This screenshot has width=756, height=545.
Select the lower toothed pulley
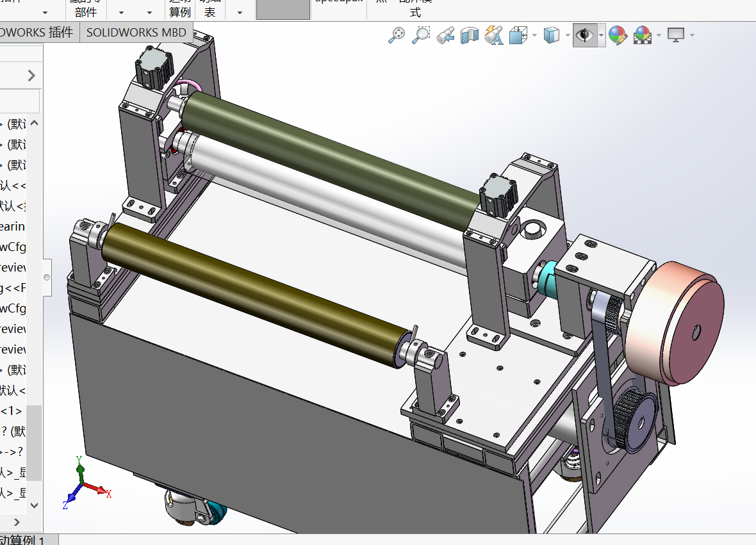click(636, 421)
